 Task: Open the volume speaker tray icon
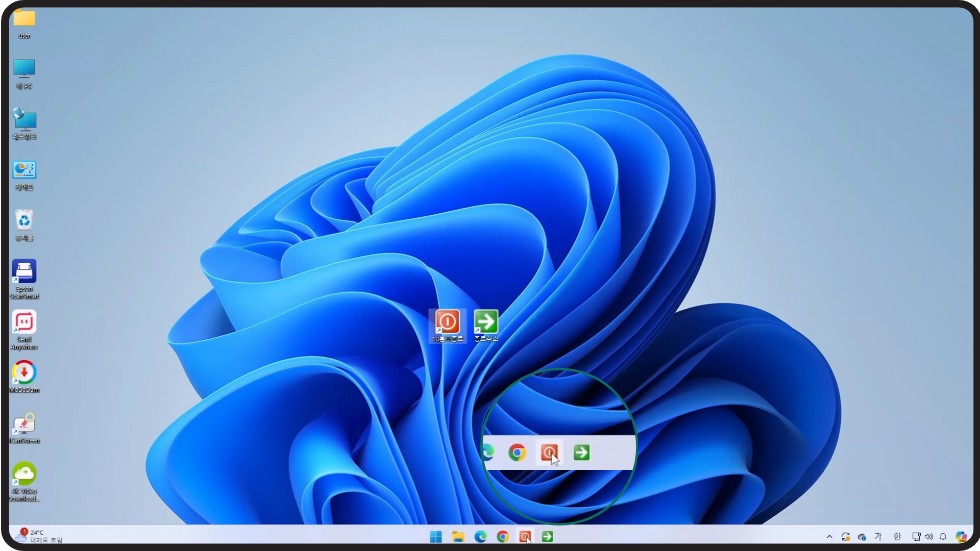[929, 537]
